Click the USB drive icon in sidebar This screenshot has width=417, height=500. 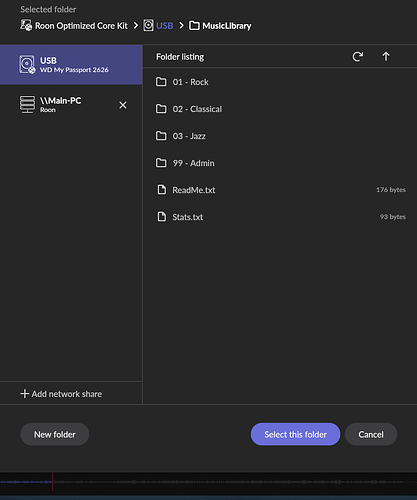27,65
